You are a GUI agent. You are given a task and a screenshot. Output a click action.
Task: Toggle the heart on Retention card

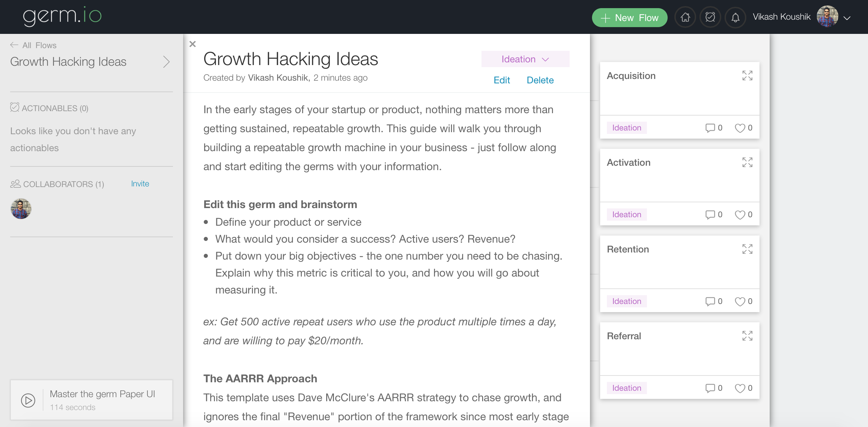[x=739, y=302]
